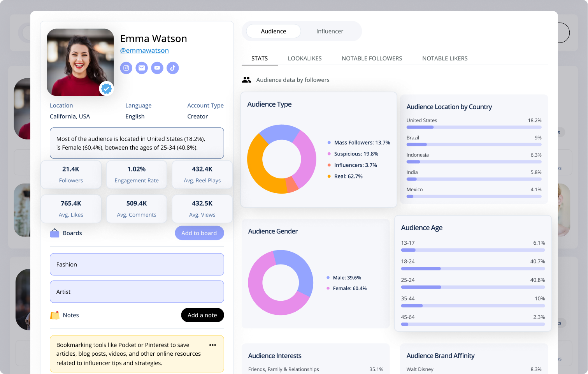Open the STATS tab
The width and height of the screenshot is (588, 374).
click(260, 58)
